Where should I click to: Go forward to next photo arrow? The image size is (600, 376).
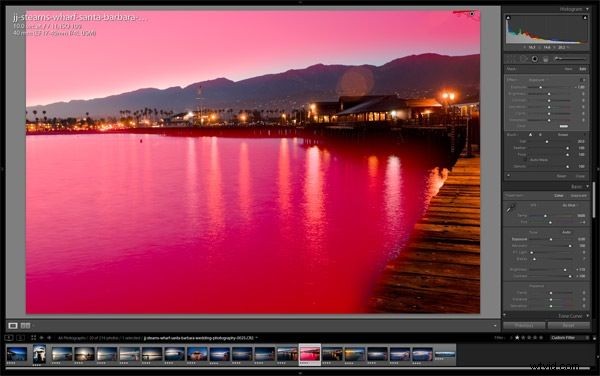pyautogui.click(x=49, y=338)
